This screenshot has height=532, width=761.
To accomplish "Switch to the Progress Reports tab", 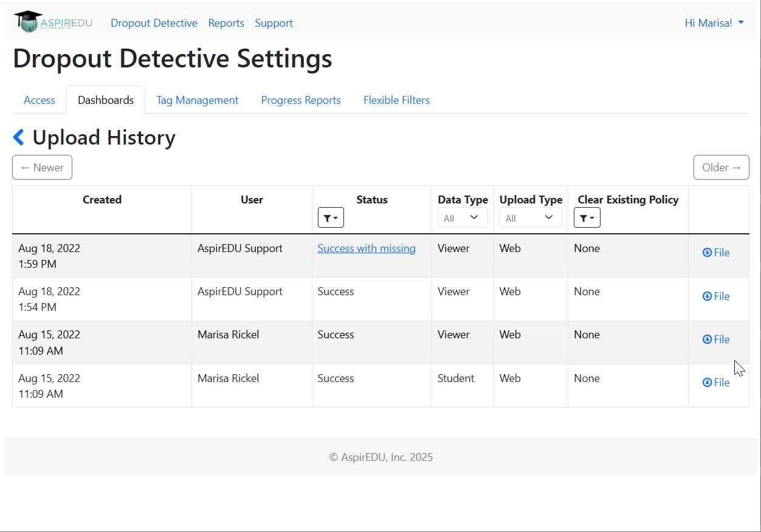I will point(301,100).
